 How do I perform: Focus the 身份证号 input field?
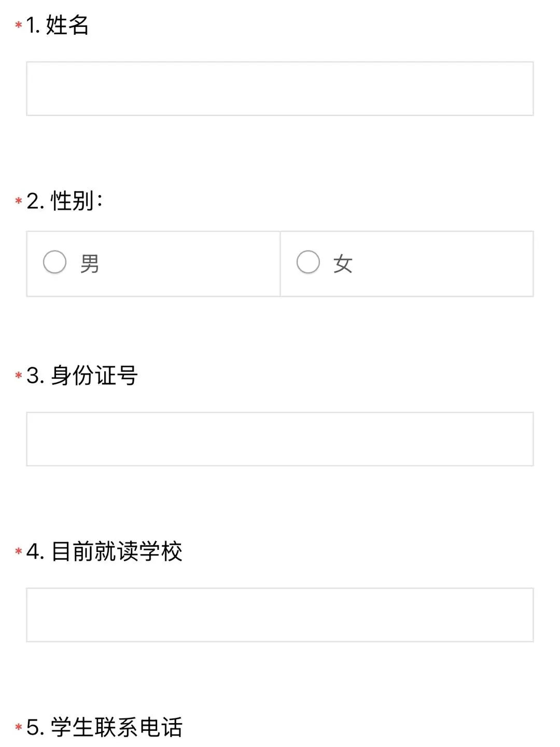[x=279, y=439]
